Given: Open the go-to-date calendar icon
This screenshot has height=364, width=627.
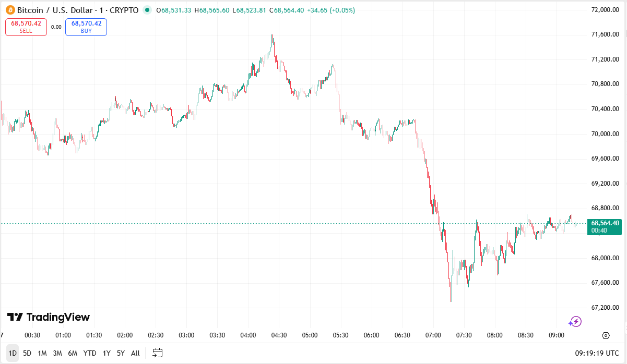Looking at the screenshot, I should [x=158, y=353].
